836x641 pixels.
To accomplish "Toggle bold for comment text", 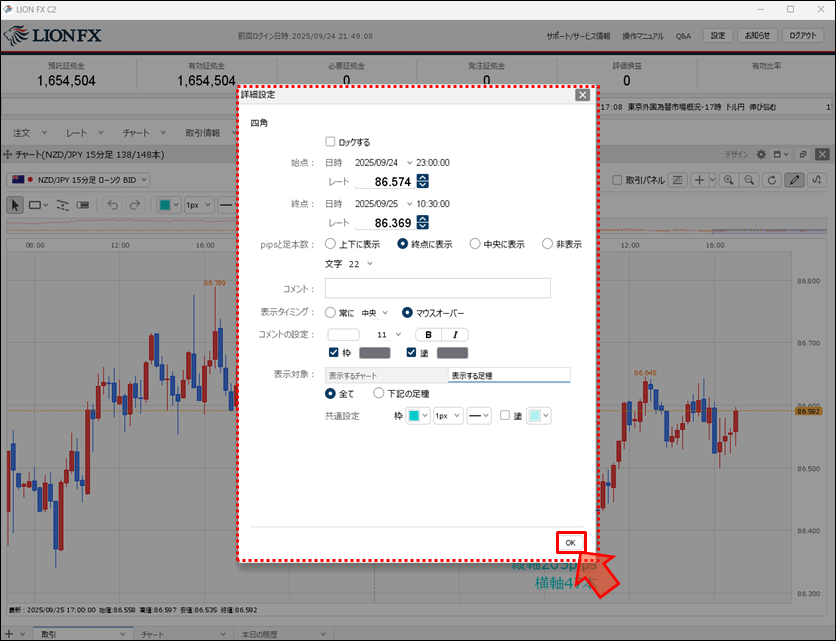I will (429, 334).
